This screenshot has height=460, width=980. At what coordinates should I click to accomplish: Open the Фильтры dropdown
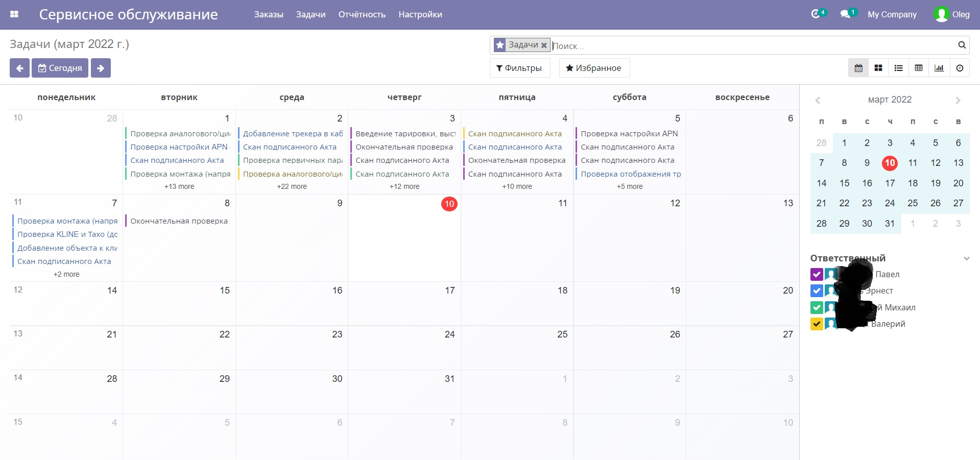[x=519, y=68]
